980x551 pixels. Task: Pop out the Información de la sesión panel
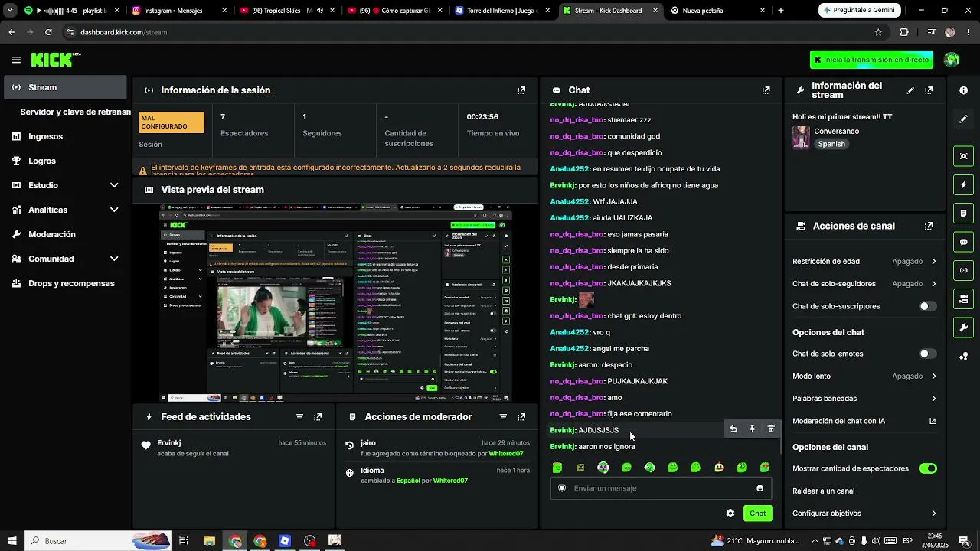tap(521, 90)
